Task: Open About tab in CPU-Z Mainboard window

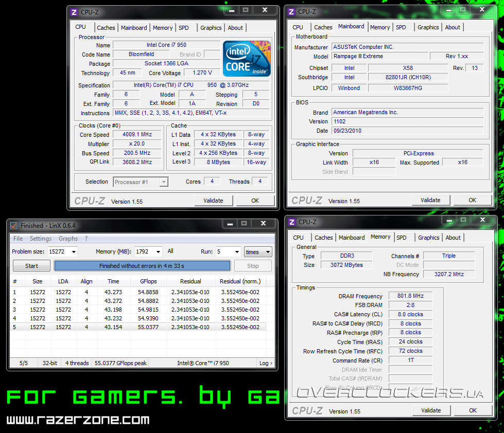Action: 452,28
